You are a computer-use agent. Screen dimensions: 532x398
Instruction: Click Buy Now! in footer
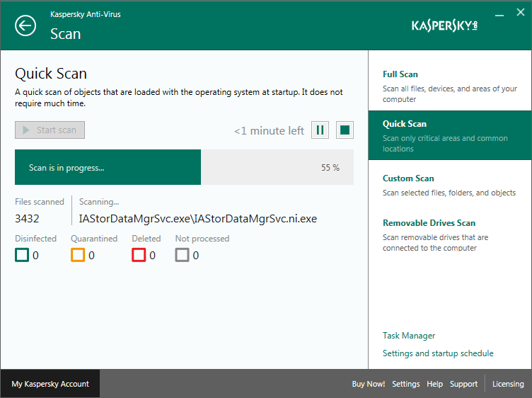[369, 384]
